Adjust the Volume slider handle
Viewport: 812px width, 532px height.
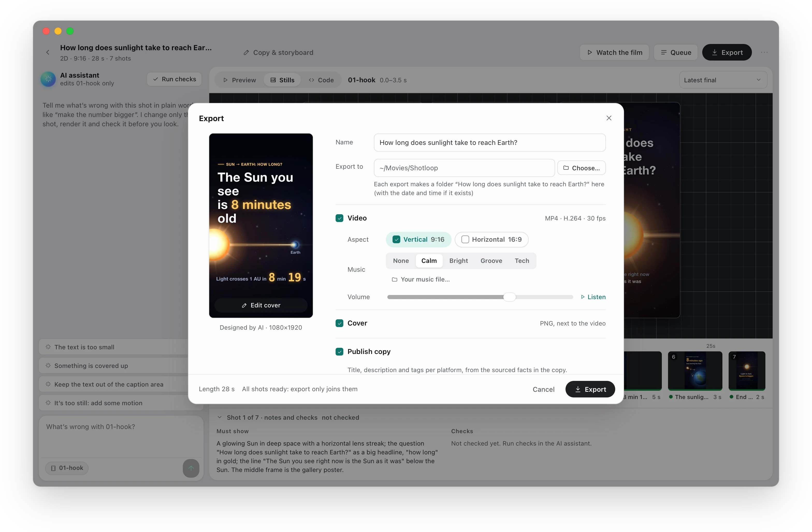click(509, 297)
